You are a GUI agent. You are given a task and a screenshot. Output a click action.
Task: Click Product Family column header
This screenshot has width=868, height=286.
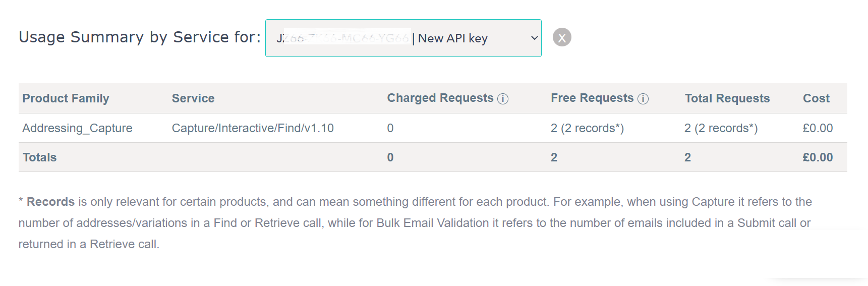tap(66, 98)
